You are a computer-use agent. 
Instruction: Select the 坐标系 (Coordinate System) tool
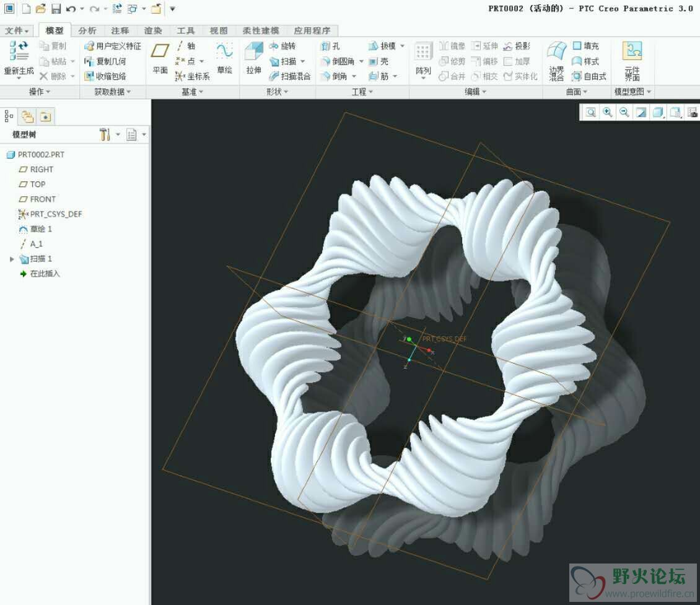[x=193, y=76]
